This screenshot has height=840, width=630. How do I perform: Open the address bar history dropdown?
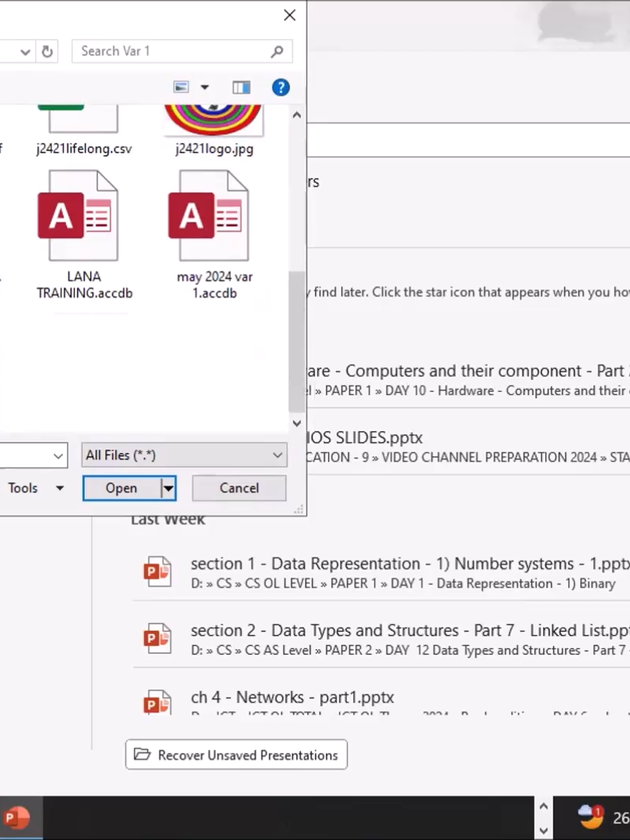click(x=25, y=52)
